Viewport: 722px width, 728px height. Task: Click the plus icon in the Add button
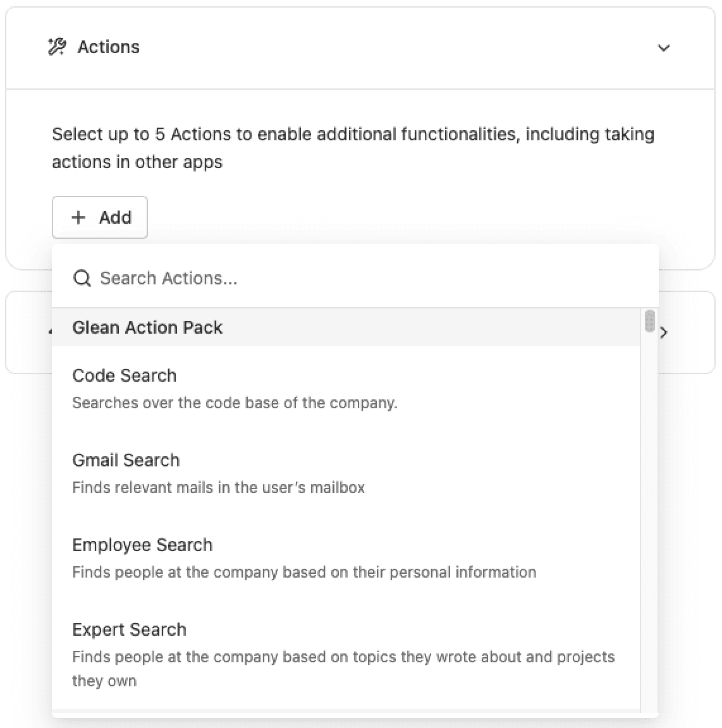coord(78,217)
